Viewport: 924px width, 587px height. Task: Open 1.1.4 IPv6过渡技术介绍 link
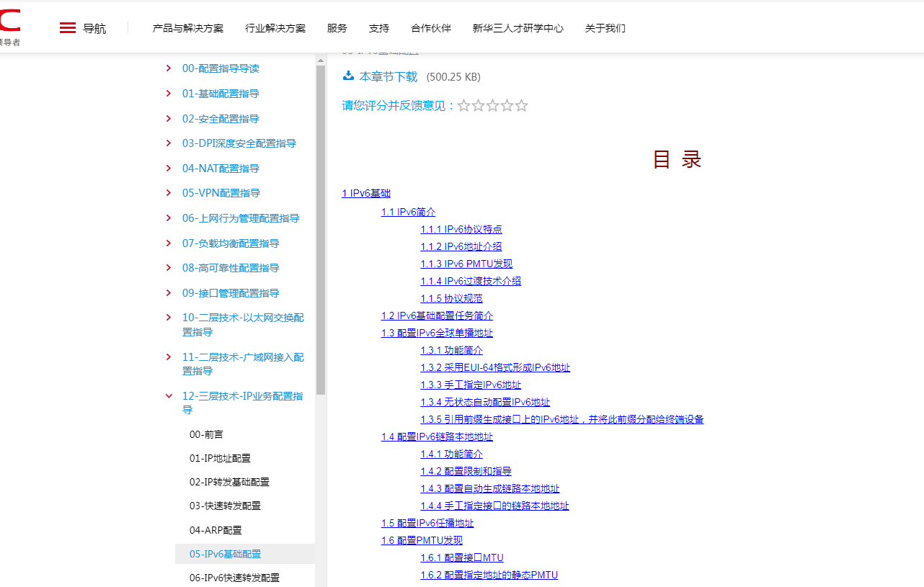[x=471, y=282]
